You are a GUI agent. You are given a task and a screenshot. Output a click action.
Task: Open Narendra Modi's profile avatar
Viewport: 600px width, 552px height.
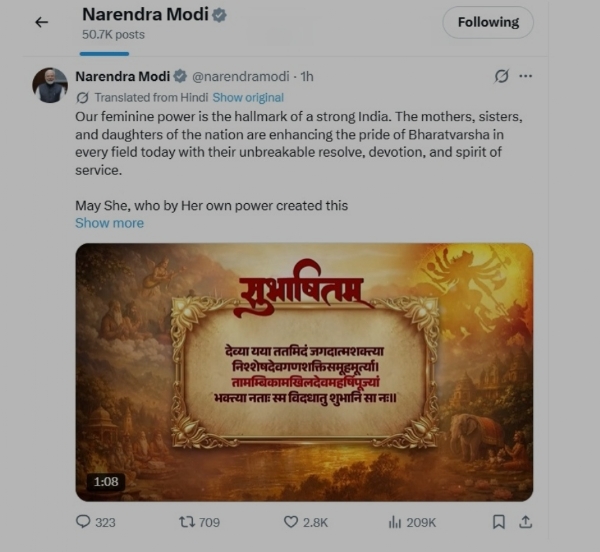(x=50, y=86)
